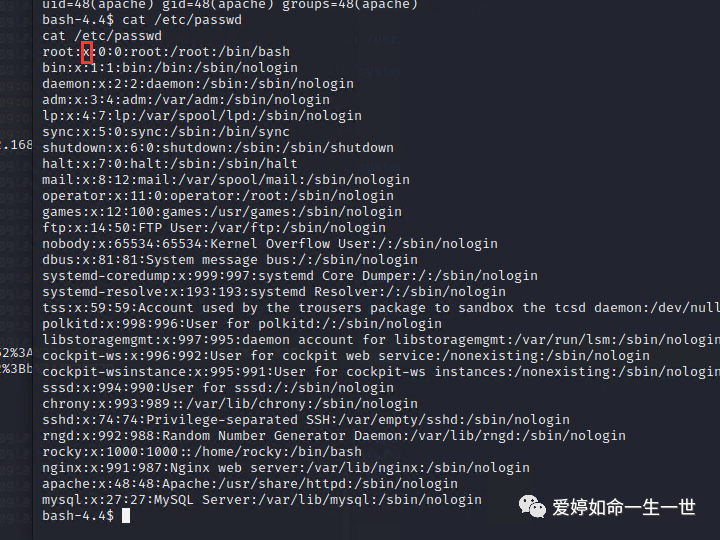Viewport: 720px width, 540px height.
Task: Click the tss trousers package account line
Action: click(x=381, y=308)
